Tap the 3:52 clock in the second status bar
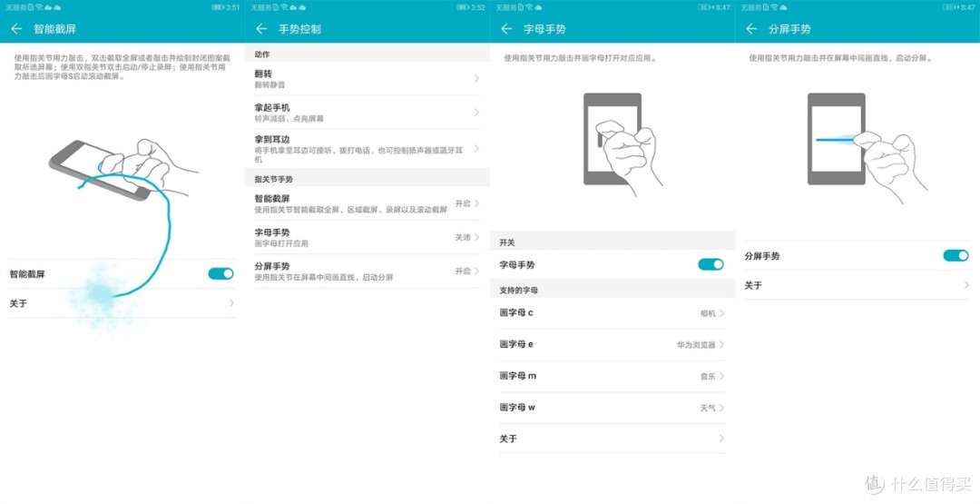This screenshot has width=980, height=504. click(x=477, y=7)
